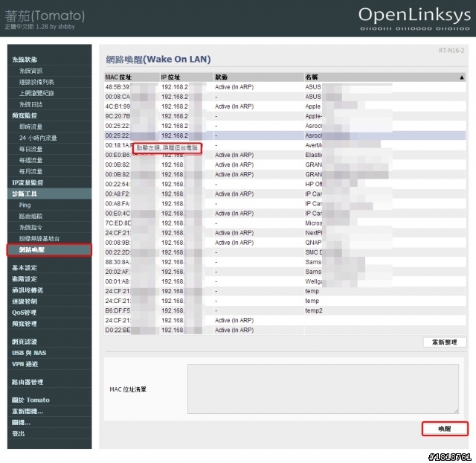The image size is (476, 463).
Task: Open USB 與 NAS section
Action: [29, 353]
